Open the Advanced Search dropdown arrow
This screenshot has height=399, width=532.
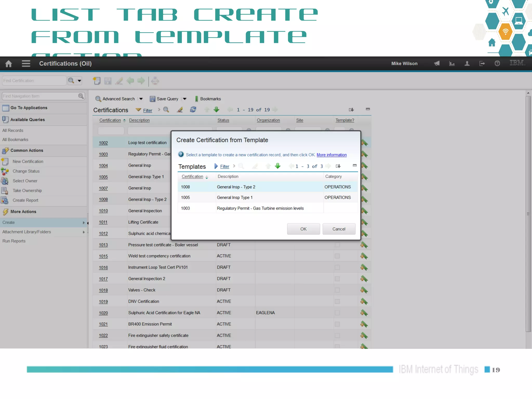tap(141, 99)
